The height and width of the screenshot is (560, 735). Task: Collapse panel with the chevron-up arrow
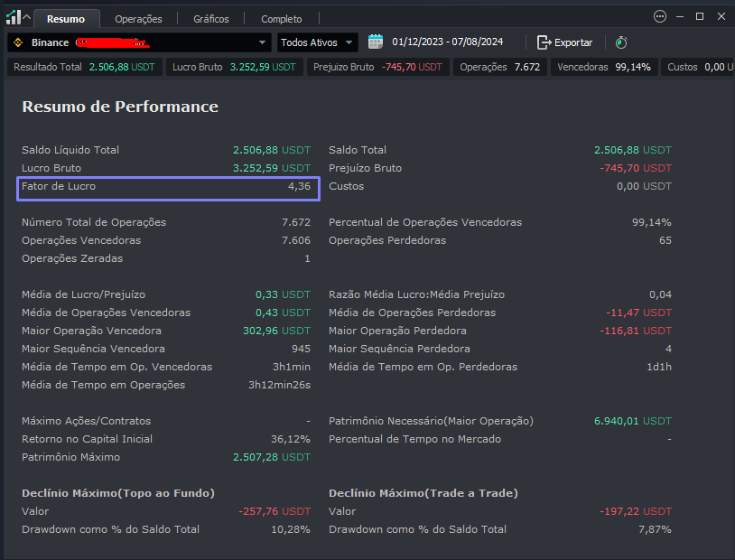coord(27,18)
